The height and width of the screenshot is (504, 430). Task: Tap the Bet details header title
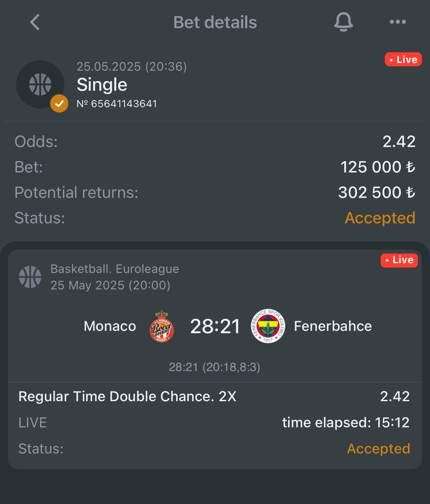[x=215, y=22]
